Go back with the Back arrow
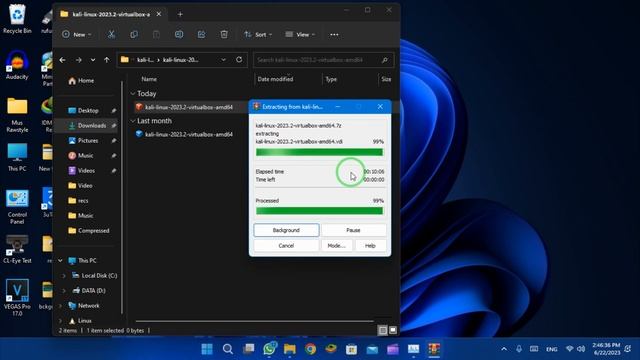Screen dimensions: 640x360 click(62, 60)
